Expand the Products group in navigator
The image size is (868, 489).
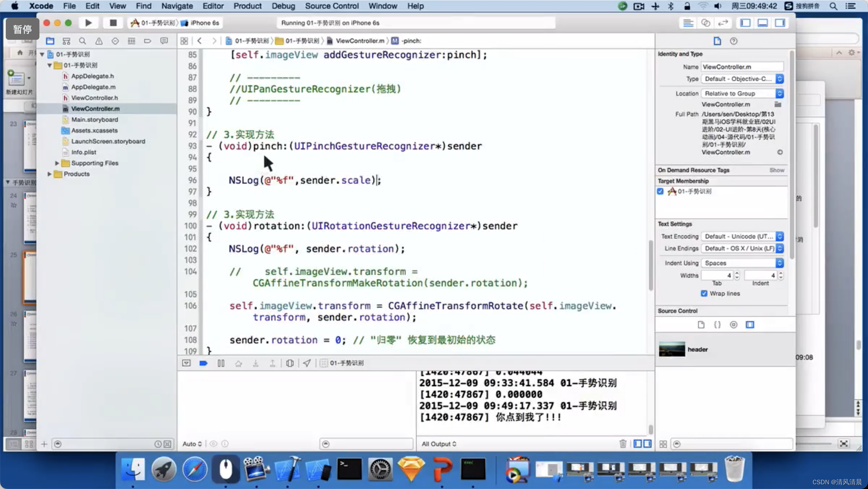[x=49, y=174]
